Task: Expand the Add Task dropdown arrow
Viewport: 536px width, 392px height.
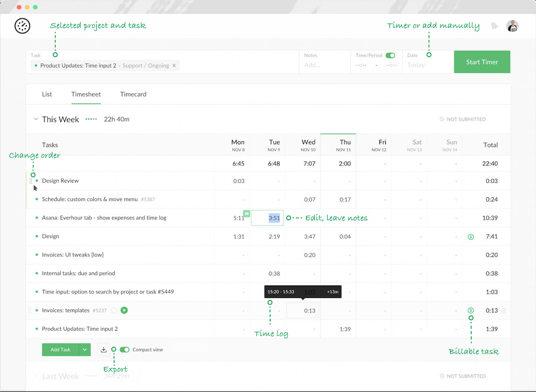Action: click(85, 349)
